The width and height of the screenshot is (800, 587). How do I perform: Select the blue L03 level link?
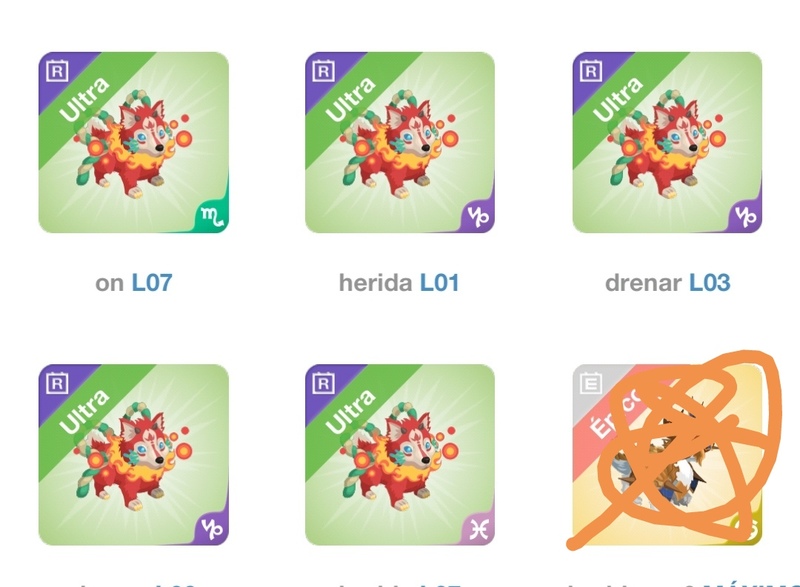(710, 283)
